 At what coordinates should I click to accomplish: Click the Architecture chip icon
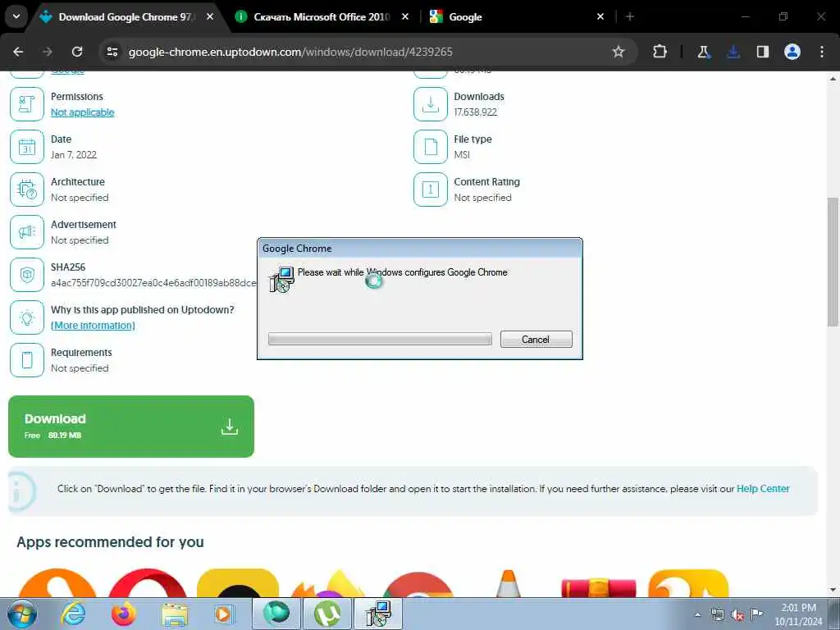coord(27,189)
